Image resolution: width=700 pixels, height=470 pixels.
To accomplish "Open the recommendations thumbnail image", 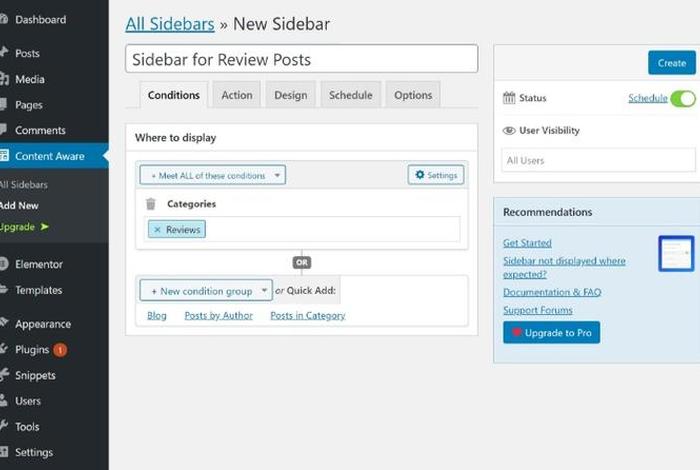I will click(676, 254).
